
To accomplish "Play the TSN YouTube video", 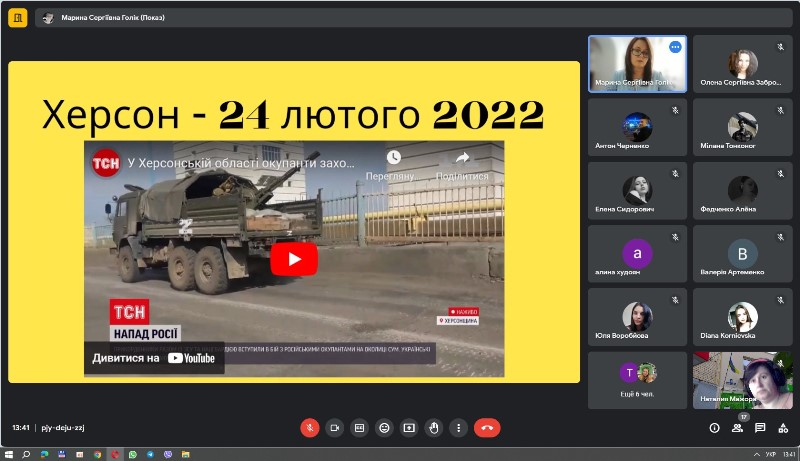I will coord(294,259).
